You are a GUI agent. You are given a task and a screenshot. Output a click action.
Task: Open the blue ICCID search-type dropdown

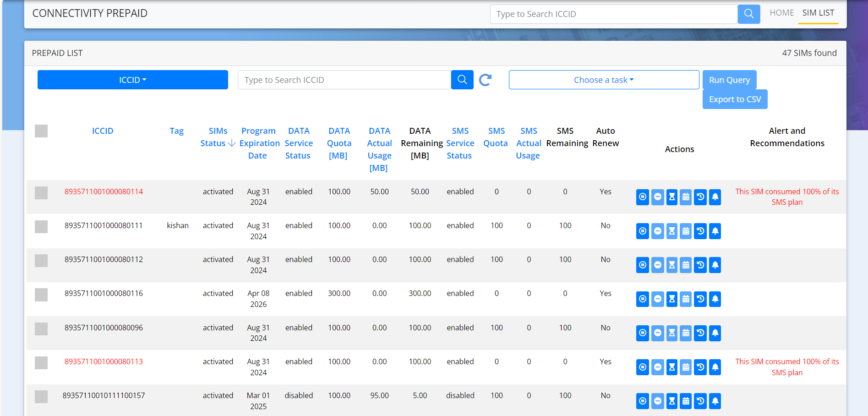[x=133, y=80]
